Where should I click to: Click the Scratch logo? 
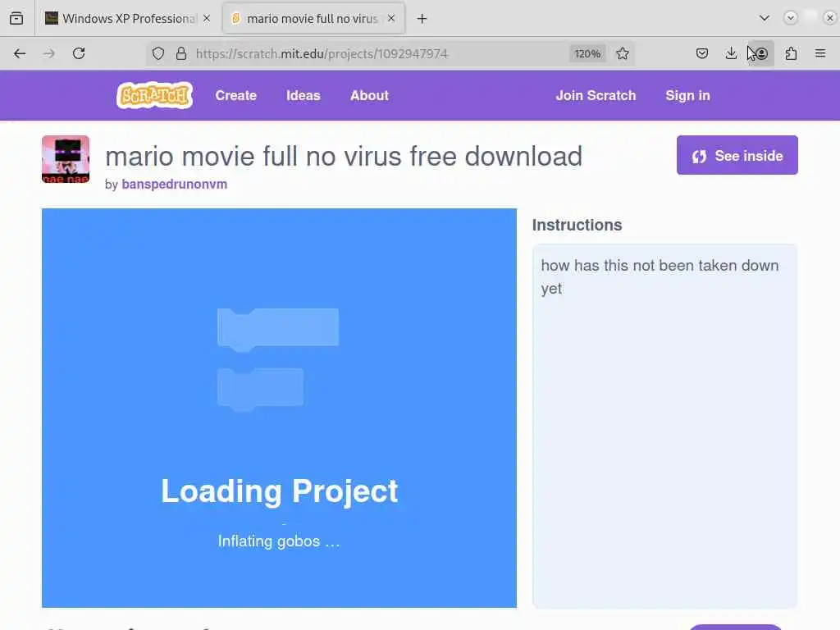tap(155, 95)
